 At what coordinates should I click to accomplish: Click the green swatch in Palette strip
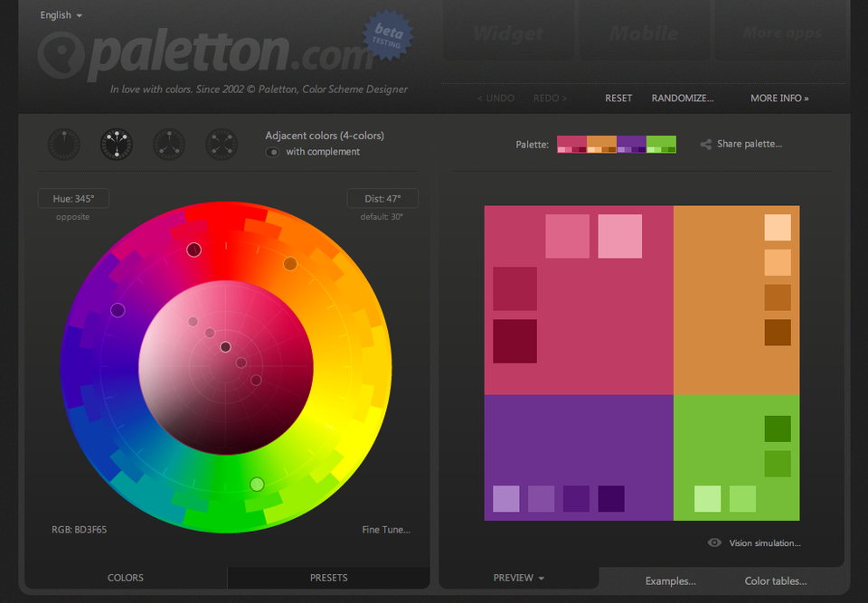(x=662, y=144)
